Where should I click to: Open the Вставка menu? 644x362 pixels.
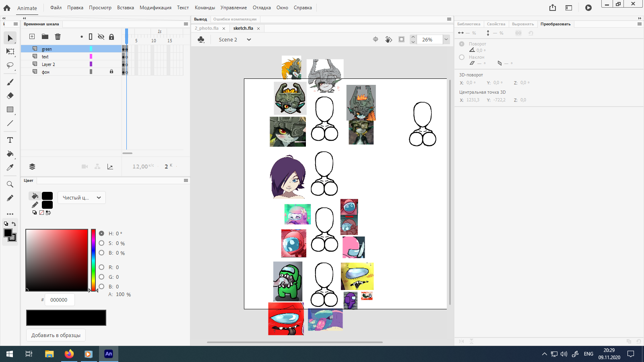pos(126,8)
